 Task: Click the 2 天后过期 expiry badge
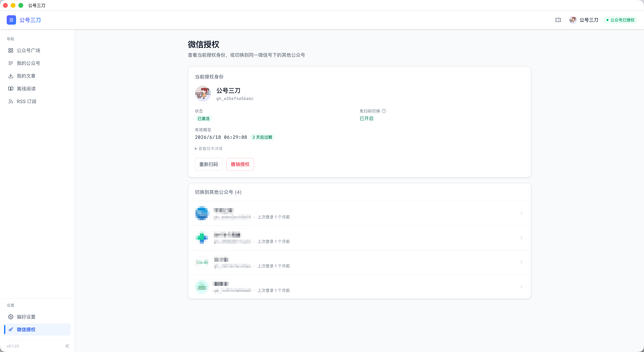click(262, 137)
